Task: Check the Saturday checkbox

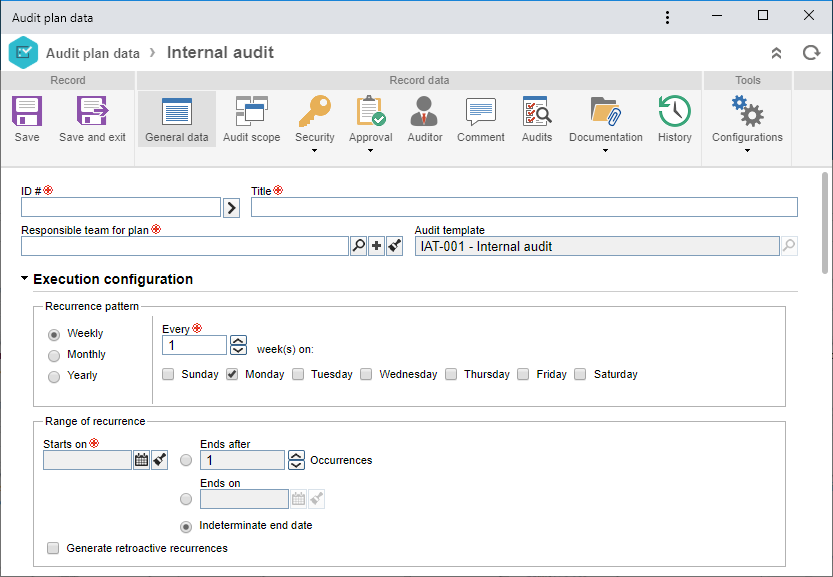Action: (580, 374)
